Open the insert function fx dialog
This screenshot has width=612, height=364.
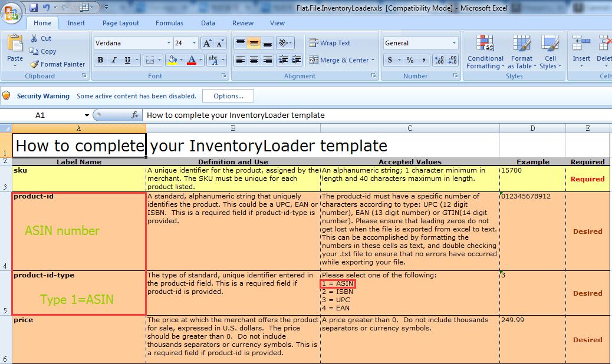135,115
